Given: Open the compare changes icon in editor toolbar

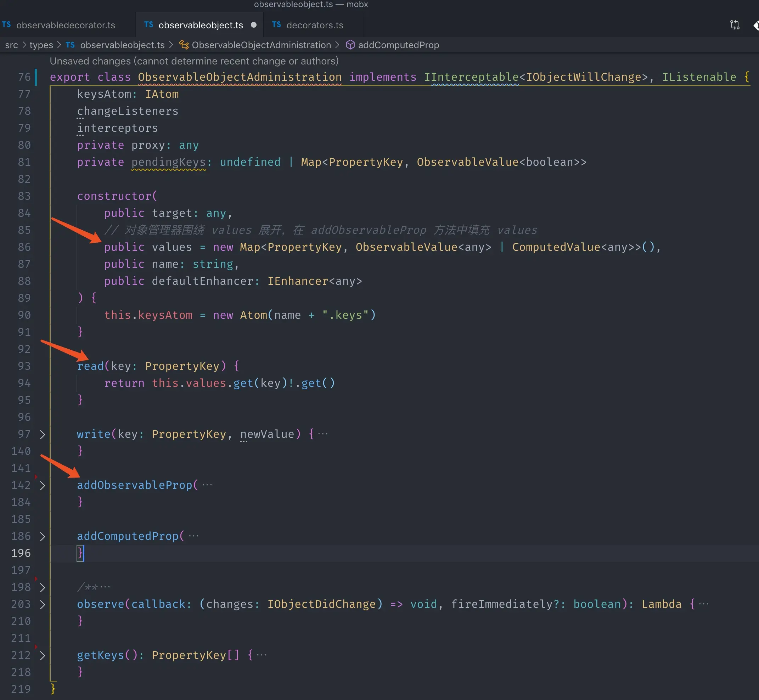Looking at the screenshot, I should click(734, 25).
